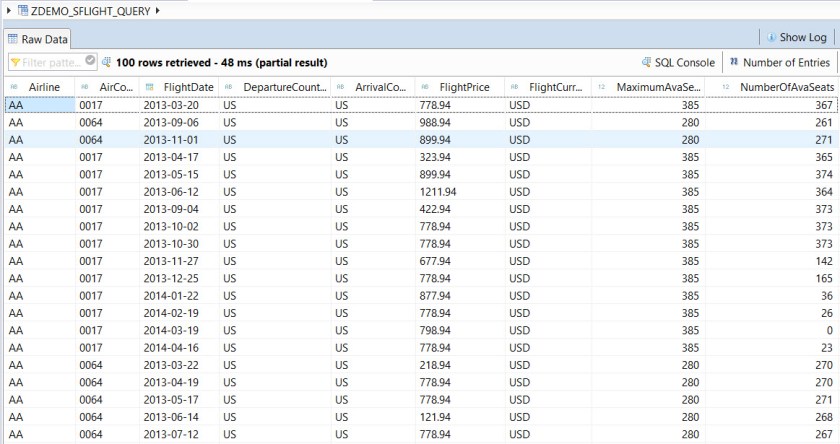Viewport: 840px width, 444px height.
Task: Click the Show Log info icon
Action: [770, 37]
